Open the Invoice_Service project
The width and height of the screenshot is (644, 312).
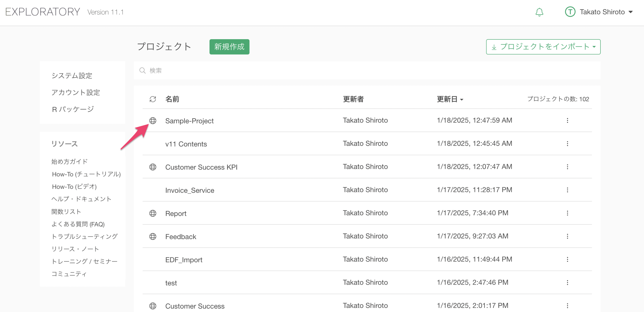189,190
